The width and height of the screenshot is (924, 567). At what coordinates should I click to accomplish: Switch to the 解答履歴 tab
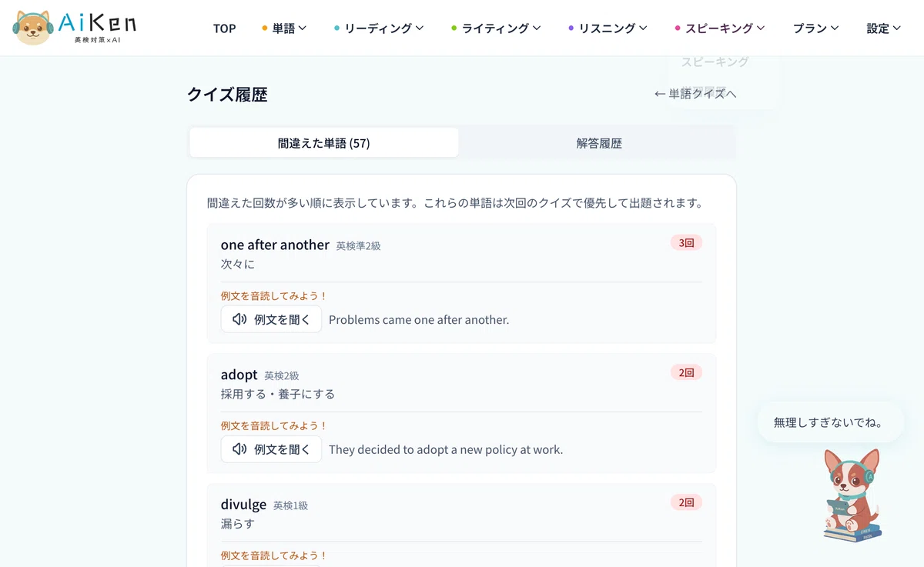click(599, 143)
